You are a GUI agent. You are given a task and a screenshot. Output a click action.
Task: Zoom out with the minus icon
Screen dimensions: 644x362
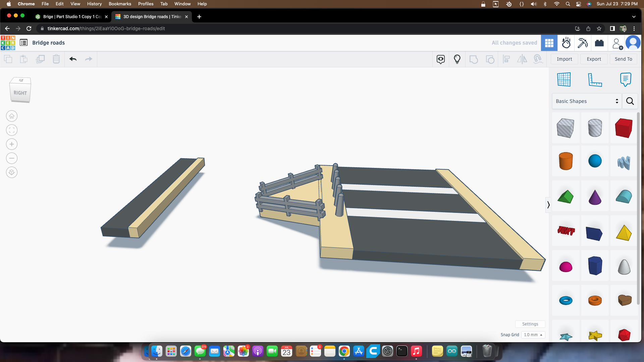click(x=12, y=159)
